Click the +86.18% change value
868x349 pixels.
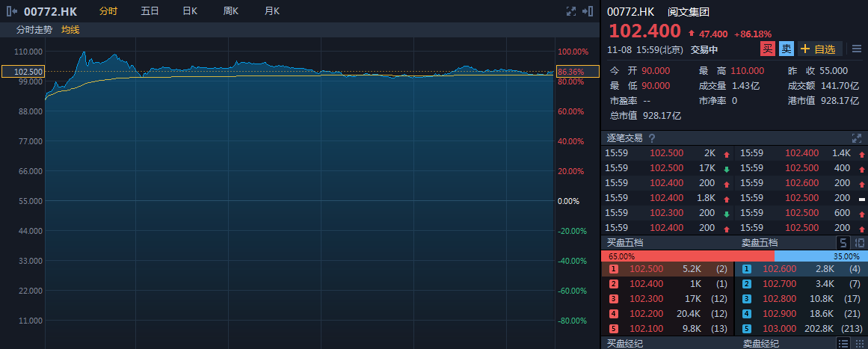(x=753, y=34)
